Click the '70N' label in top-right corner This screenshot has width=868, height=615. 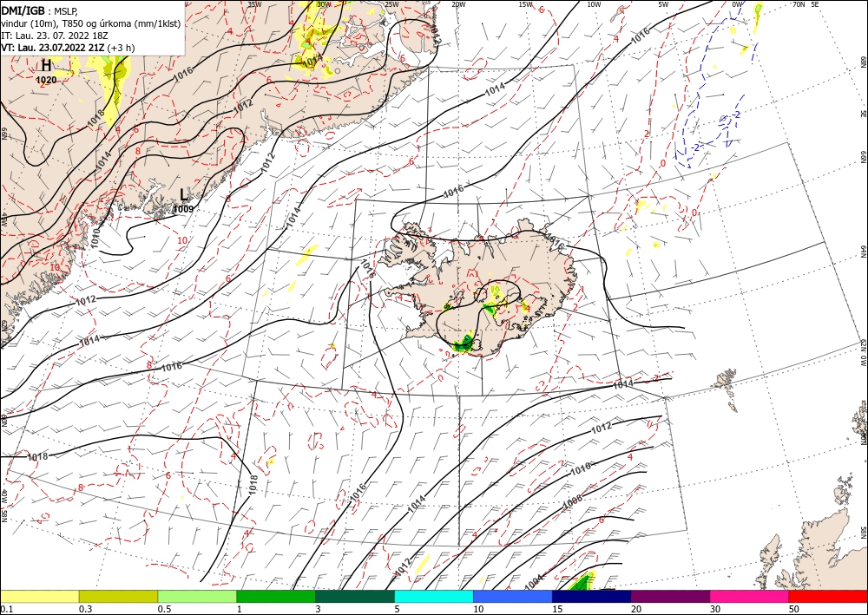pyautogui.click(x=799, y=4)
